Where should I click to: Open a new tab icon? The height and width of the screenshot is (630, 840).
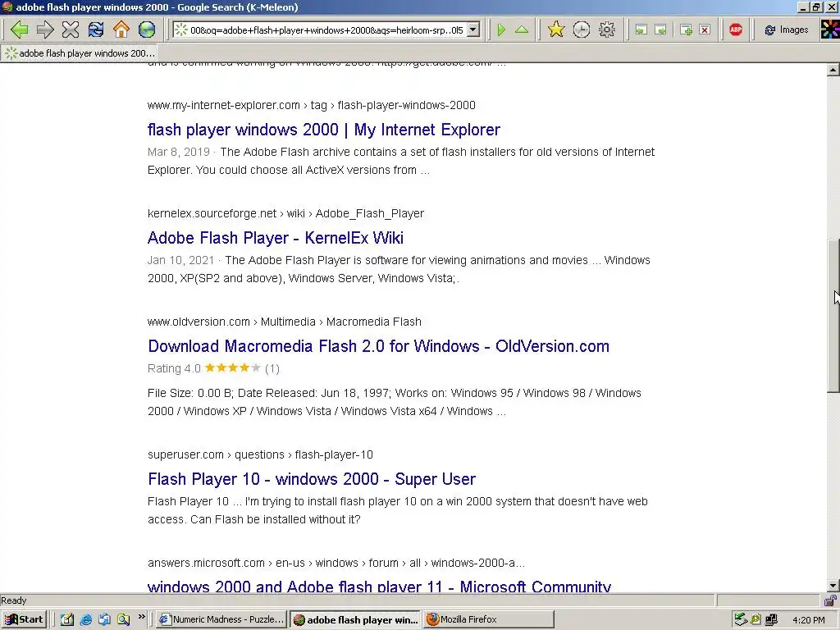(686, 30)
